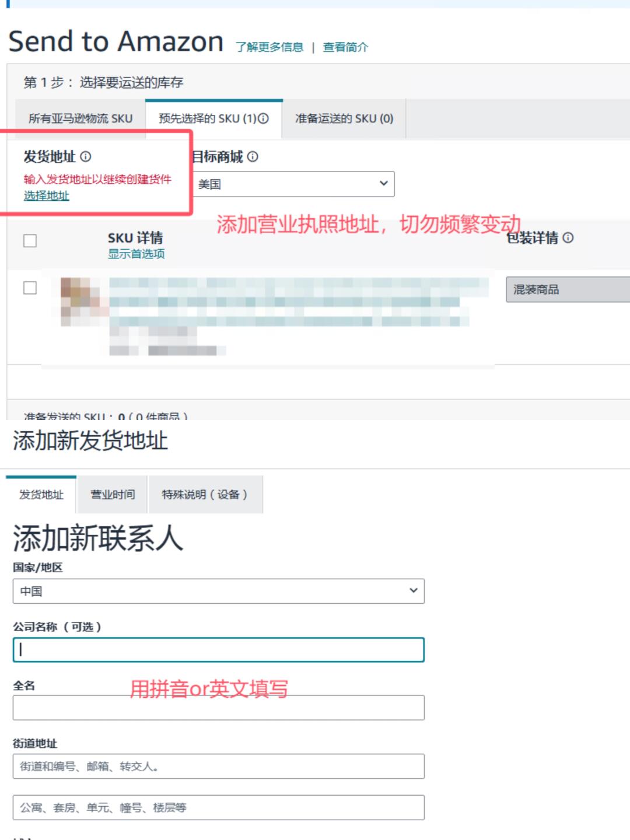The height and width of the screenshot is (840, 630).
Task: Switch to 所有亚马逊物流 SKU tab
Action: pos(80,119)
